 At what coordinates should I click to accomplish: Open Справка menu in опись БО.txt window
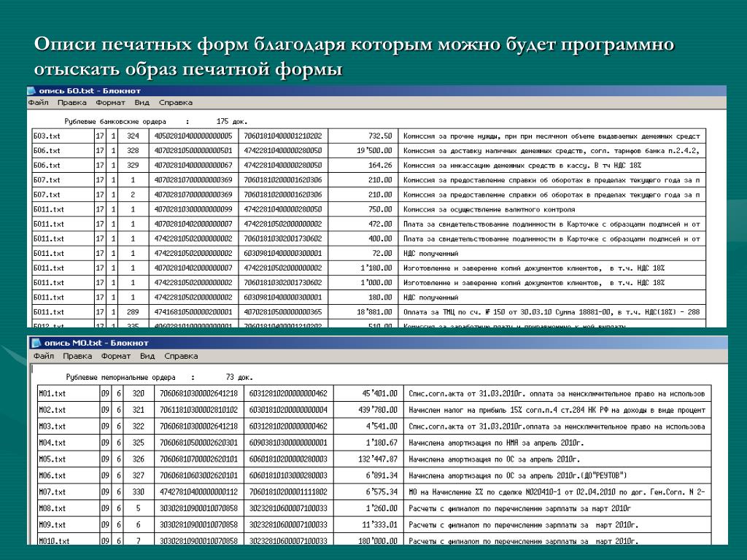(175, 102)
